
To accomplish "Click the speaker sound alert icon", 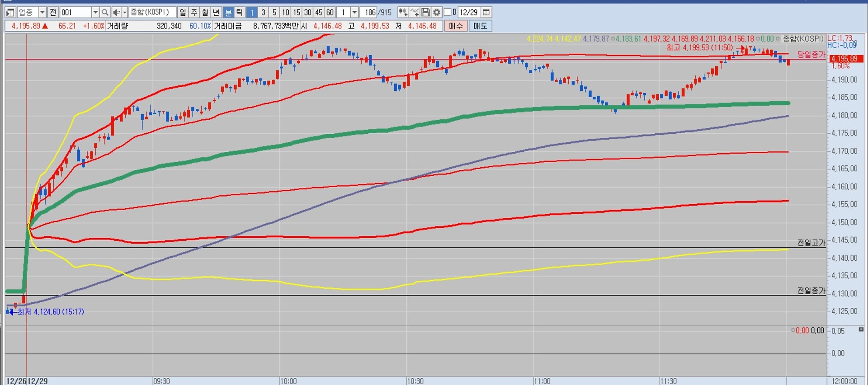I will 117,12.
